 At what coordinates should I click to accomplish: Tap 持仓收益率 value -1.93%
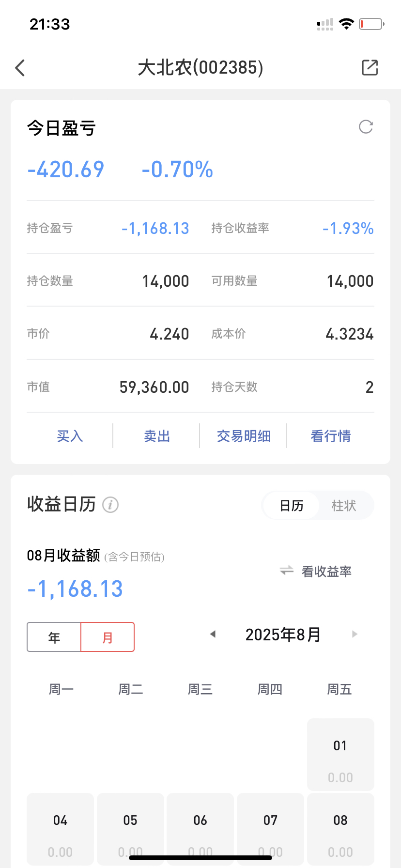point(348,228)
